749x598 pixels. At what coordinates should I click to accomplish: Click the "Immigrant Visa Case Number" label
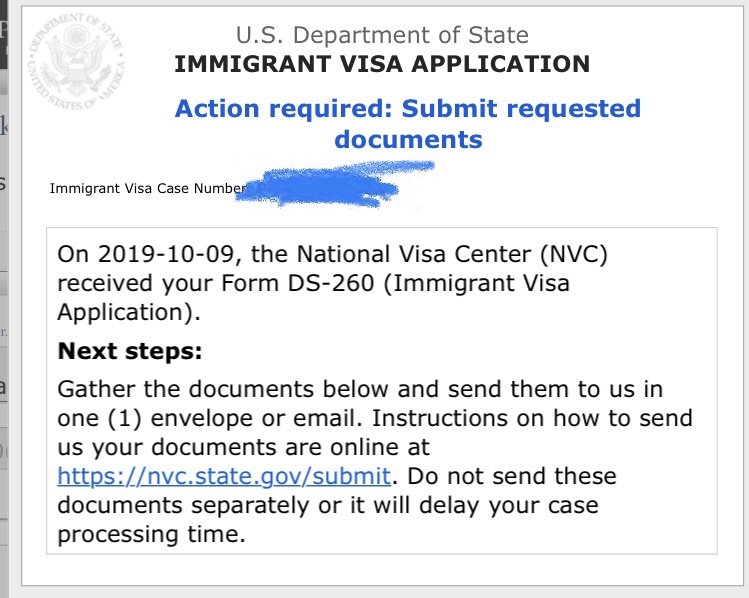[148, 187]
